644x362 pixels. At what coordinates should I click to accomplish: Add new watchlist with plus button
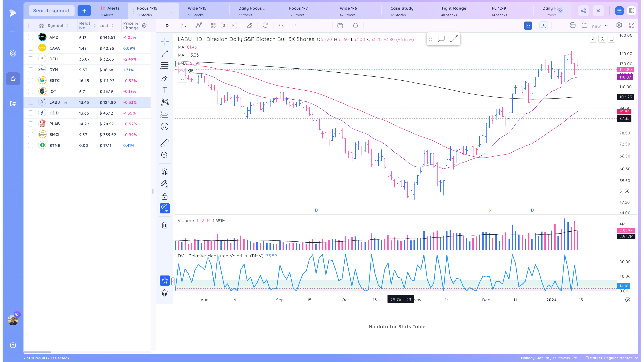(84, 11)
